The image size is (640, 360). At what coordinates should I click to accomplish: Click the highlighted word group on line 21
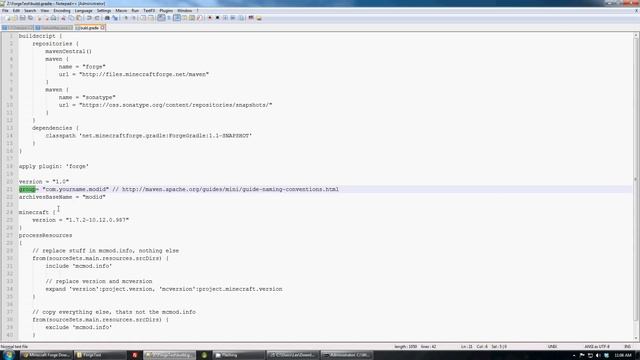click(27, 189)
